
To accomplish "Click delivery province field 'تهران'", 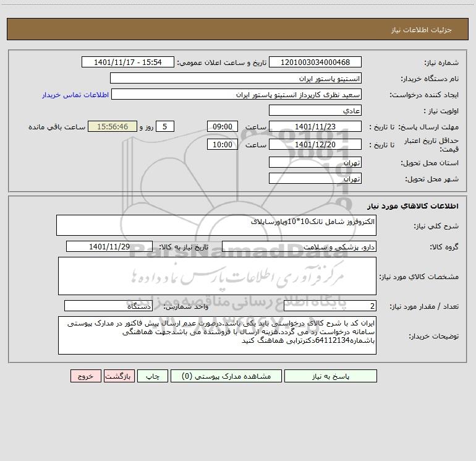I will [x=315, y=162].
